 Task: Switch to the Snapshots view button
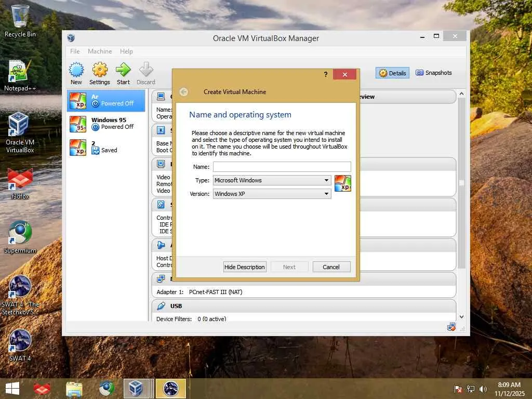(x=434, y=73)
